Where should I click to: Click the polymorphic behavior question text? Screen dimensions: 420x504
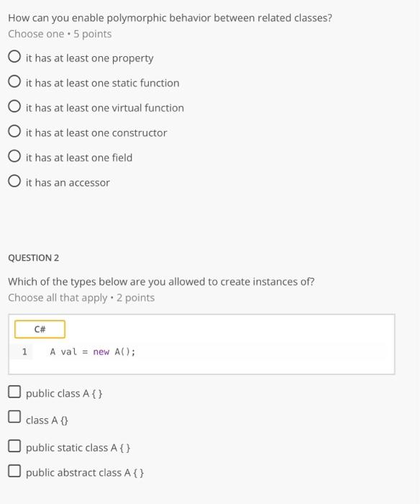170,18
